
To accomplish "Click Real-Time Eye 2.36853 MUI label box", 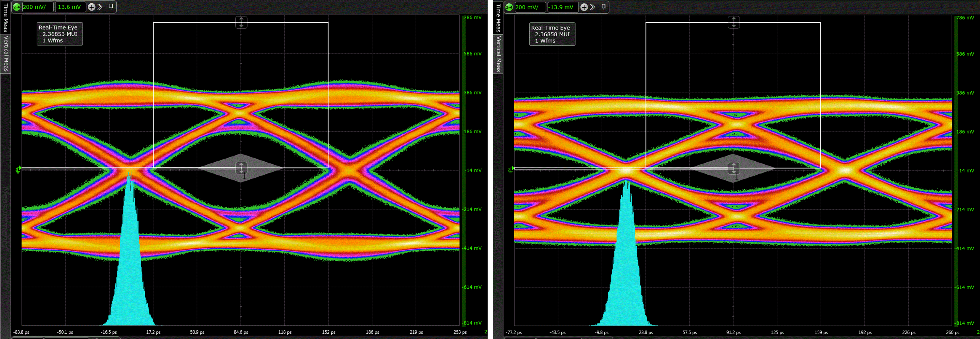I will click(60, 34).
